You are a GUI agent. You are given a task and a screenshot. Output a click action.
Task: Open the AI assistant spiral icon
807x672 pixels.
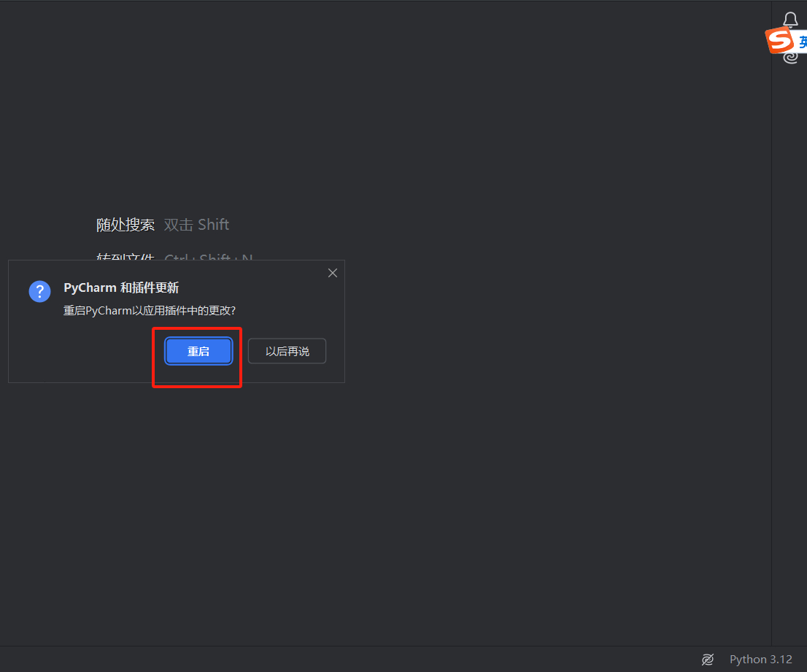click(x=790, y=58)
